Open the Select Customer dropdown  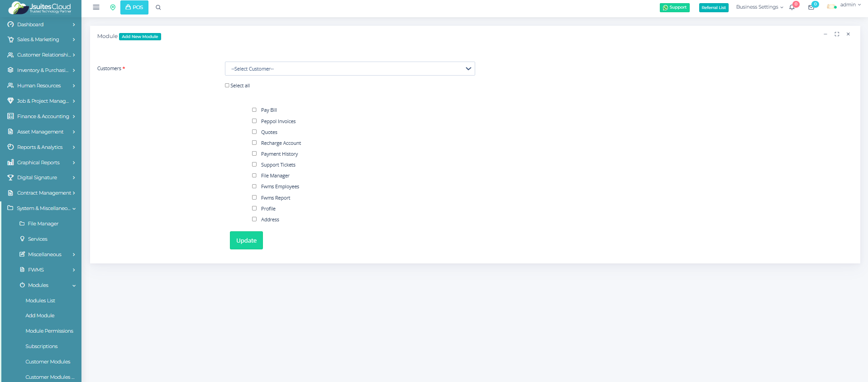[349, 69]
